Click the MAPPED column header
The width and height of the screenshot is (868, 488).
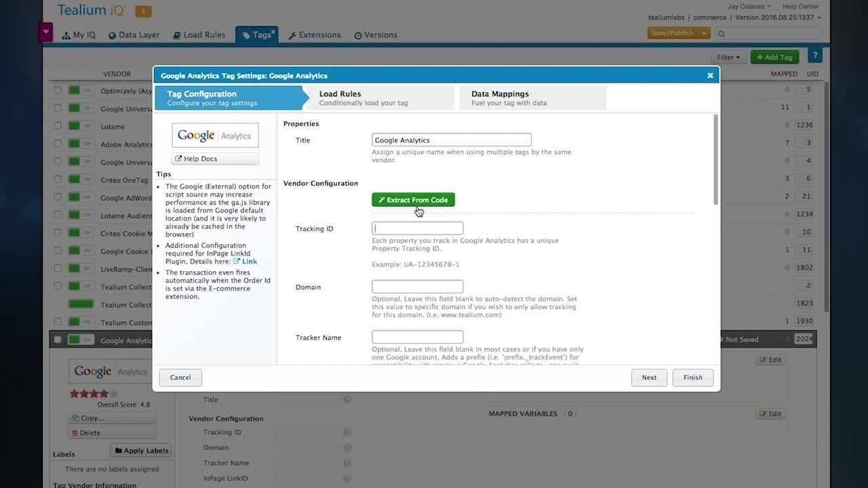(x=784, y=74)
